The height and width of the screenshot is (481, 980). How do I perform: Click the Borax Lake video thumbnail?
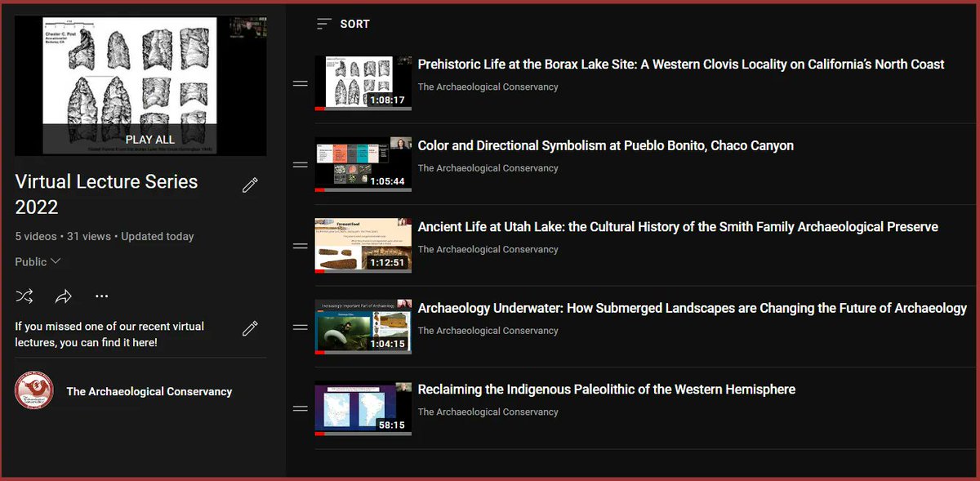(x=363, y=82)
